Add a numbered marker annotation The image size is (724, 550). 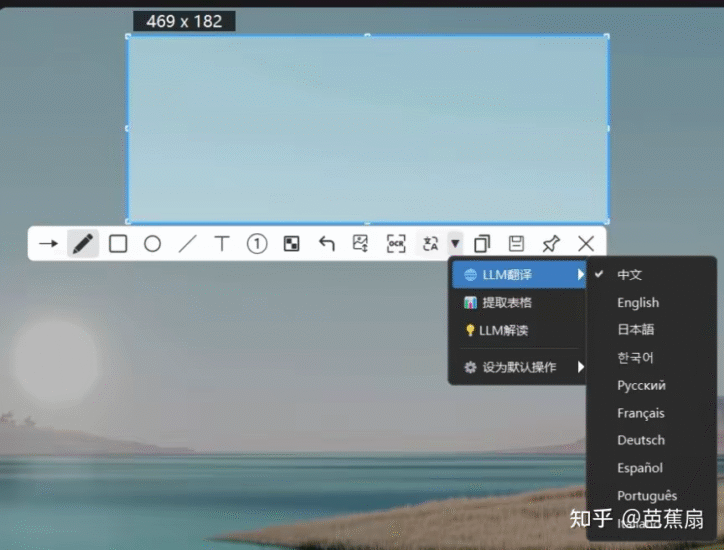[x=257, y=243]
